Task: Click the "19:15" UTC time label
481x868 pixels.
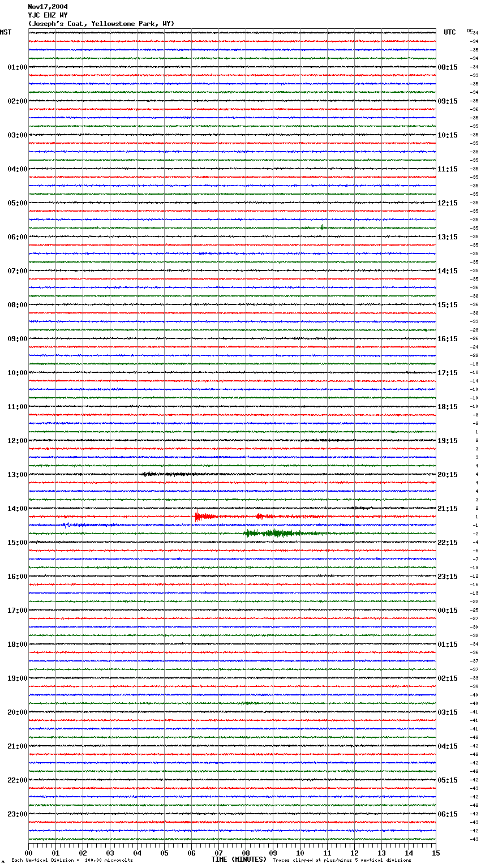Action: (x=448, y=441)
